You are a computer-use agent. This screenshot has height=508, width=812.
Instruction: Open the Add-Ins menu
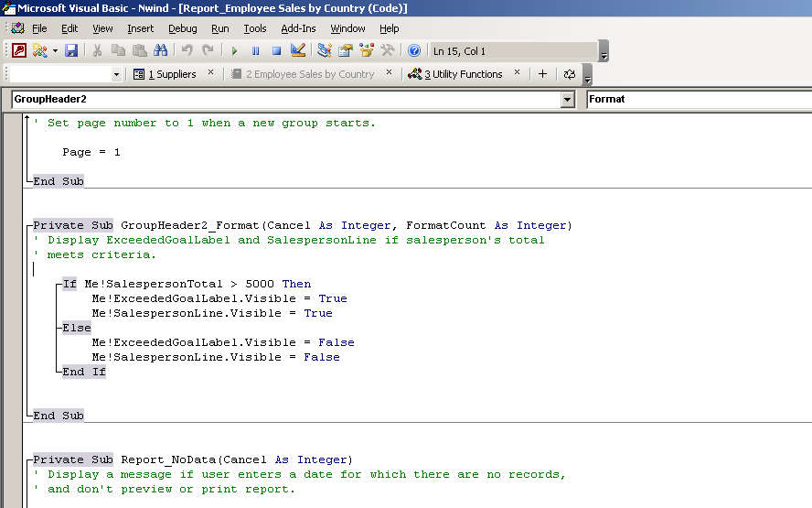(298, 28)
